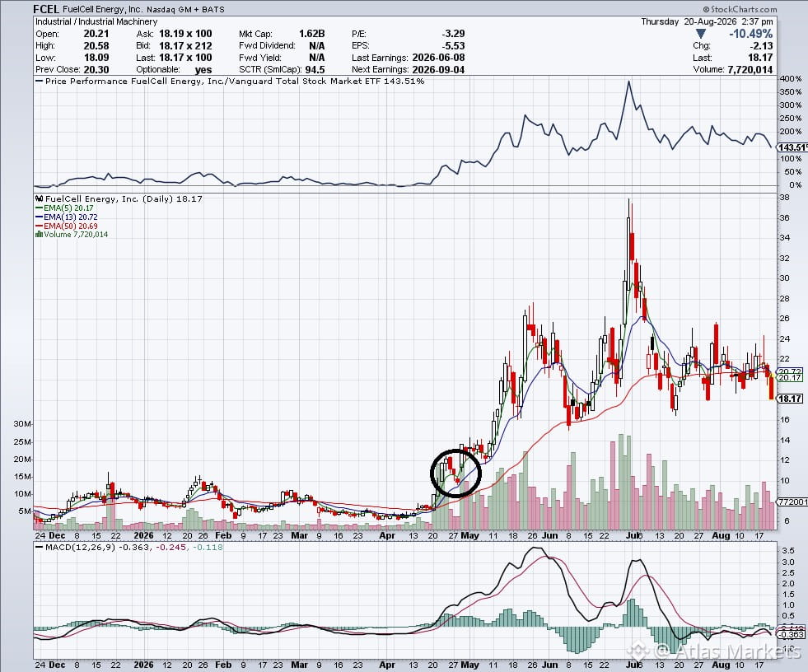Click the Fwd Yield N/A value
The height and width of the screenshot is (672, 808).
pyautogui.click(x=317, y=58)
